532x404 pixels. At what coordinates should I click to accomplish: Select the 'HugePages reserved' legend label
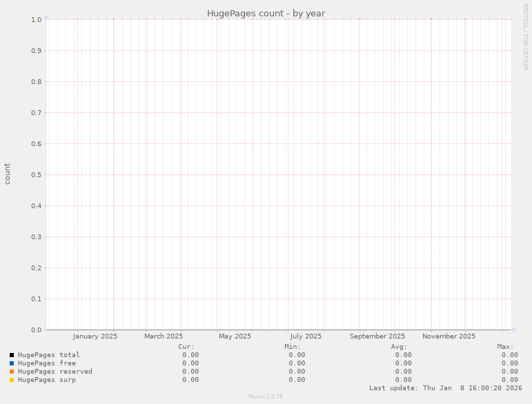pyautogui.click(x=55, y=372)
